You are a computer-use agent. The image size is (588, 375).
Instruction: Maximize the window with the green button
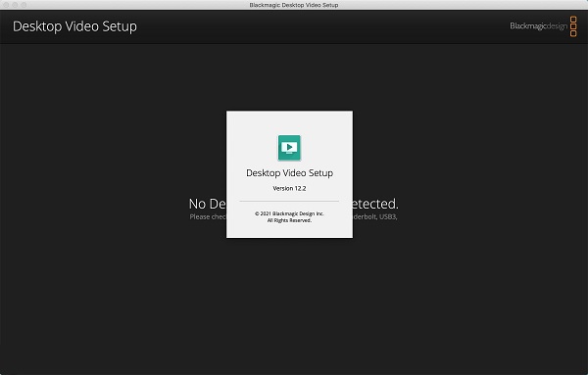(24, 5)
